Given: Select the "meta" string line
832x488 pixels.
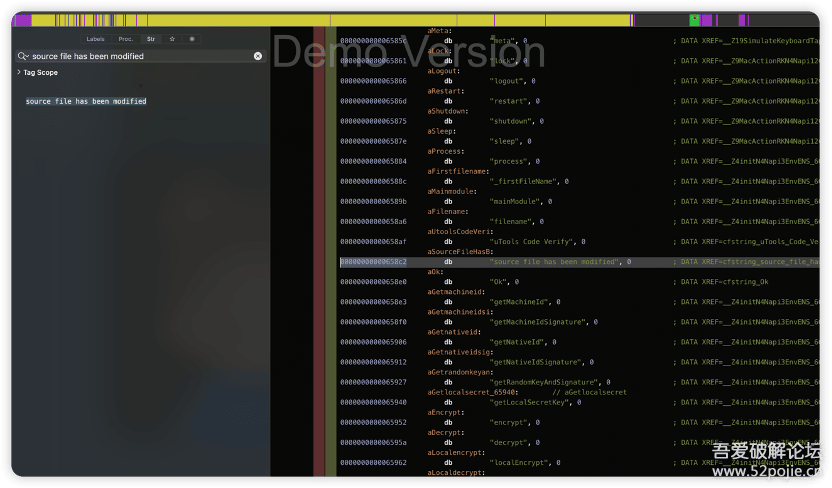Looking at the screenshot, I should (x=509, y=40).
